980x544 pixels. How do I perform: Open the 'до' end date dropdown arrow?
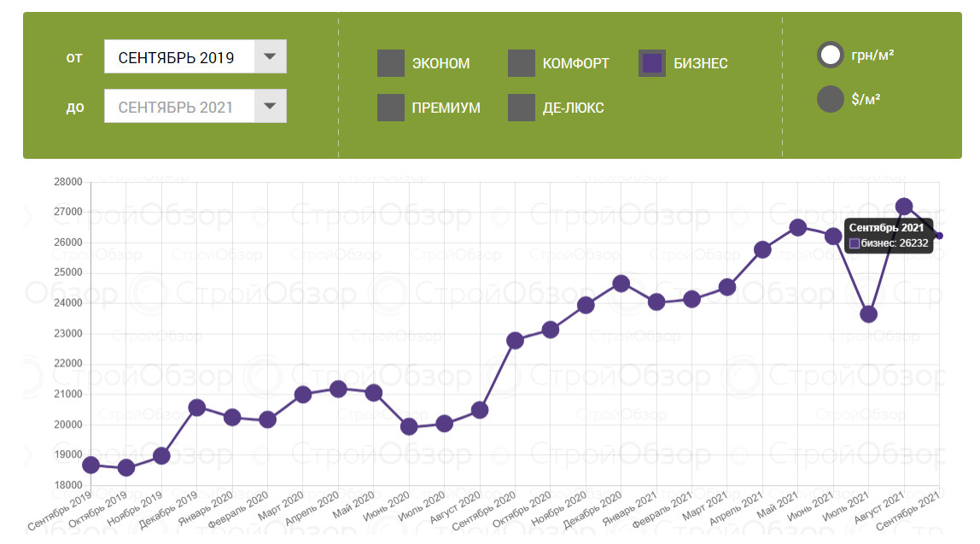270,107
